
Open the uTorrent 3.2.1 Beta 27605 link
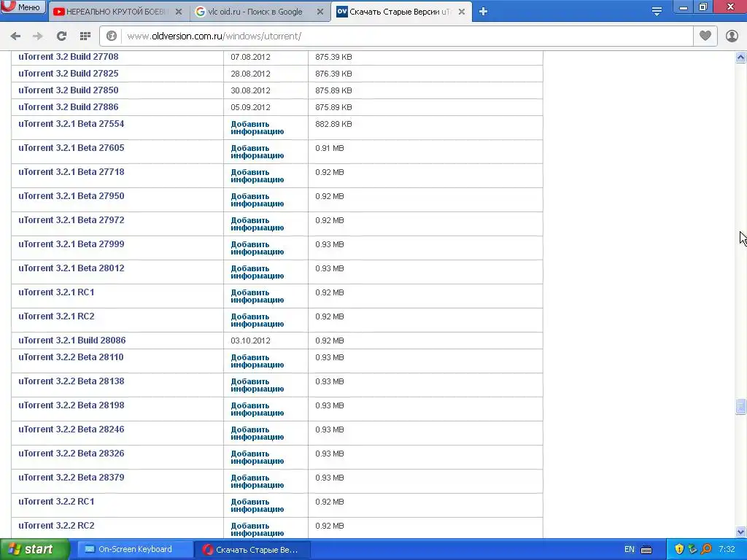pyautogui.click(x=71, y=147)
